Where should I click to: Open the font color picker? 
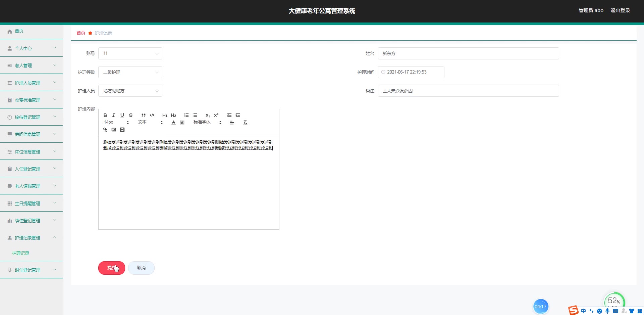point(173,123)
